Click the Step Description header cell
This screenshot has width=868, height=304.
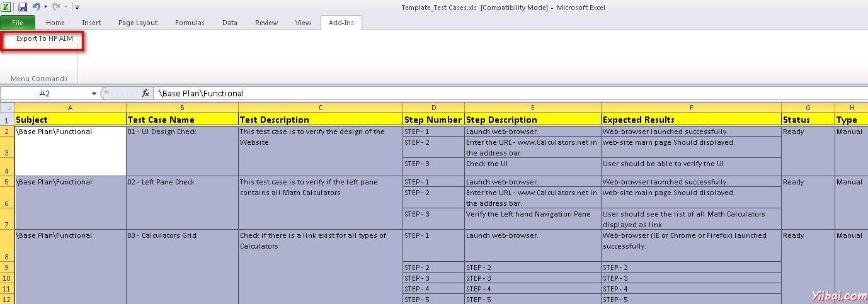pos(533,120)
